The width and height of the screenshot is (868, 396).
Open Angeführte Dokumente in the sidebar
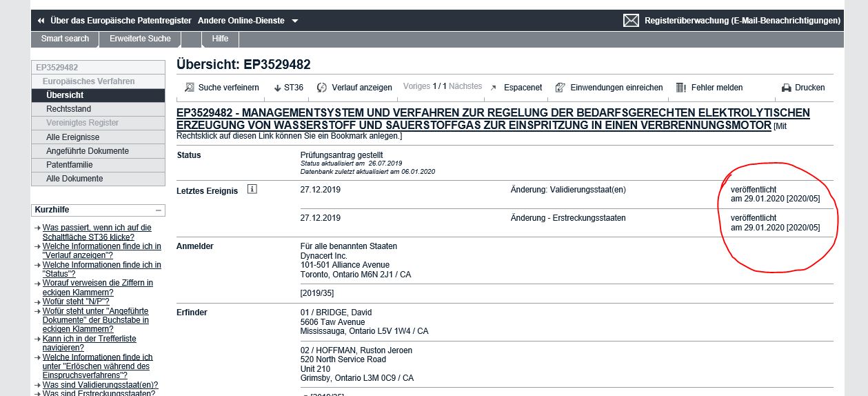(99, 151)
